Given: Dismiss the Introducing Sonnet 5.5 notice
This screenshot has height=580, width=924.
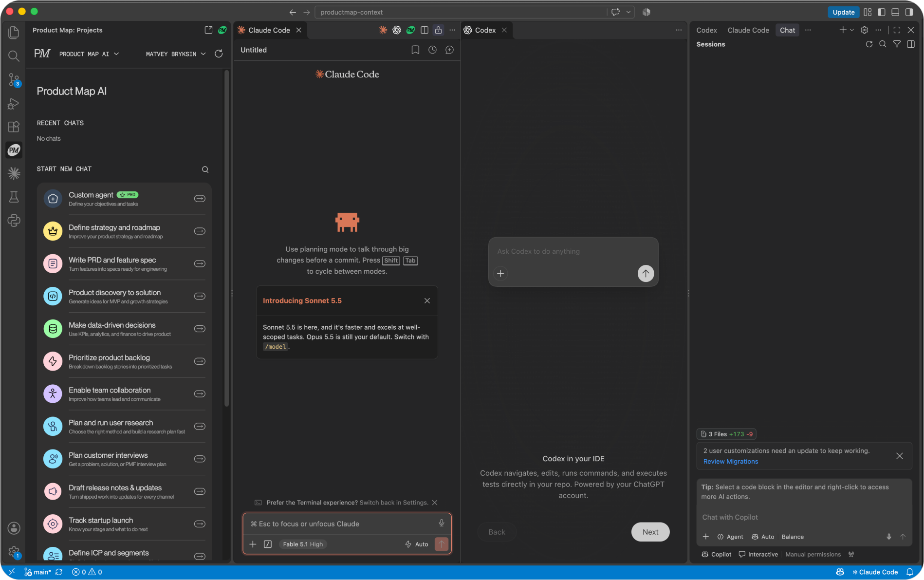Looking at the screenshot, I should coord(427,301).
